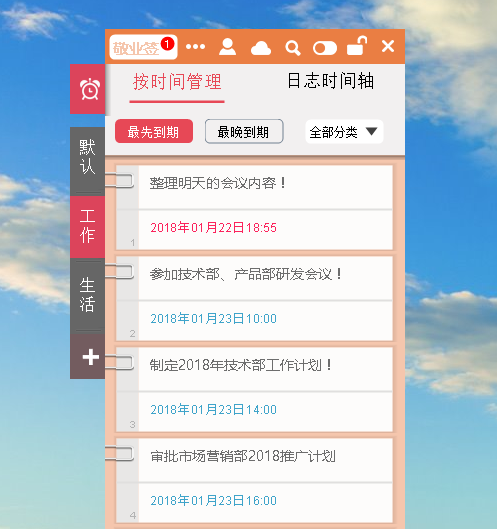Add a new category with plus icon
497x529 pixels.
click(88, 357)
